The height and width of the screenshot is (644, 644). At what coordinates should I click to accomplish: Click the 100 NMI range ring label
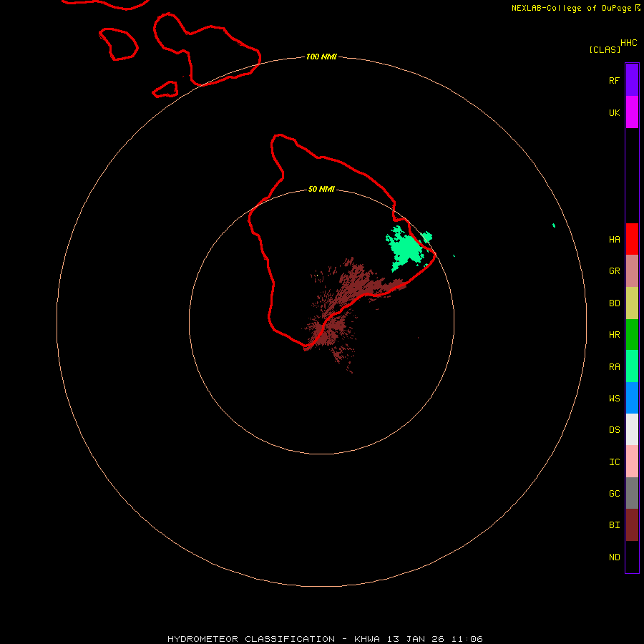[321, 57]
